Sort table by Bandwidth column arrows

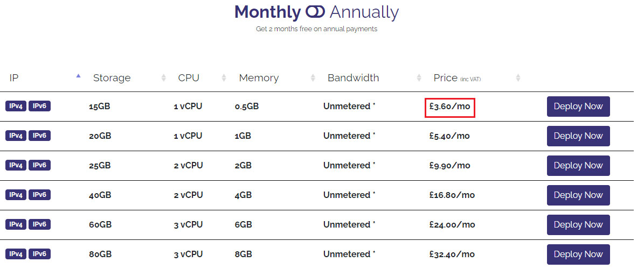click(419, 77)
